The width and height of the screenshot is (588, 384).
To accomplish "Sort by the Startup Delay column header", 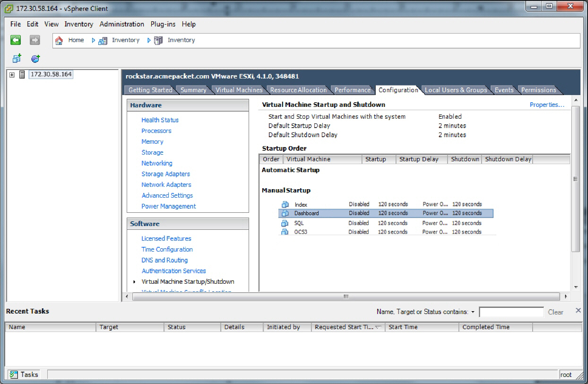I will [421, 159].
